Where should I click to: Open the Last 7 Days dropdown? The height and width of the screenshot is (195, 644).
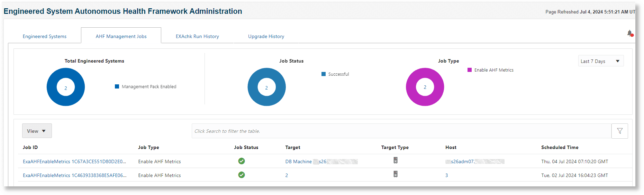click(601, 61)
